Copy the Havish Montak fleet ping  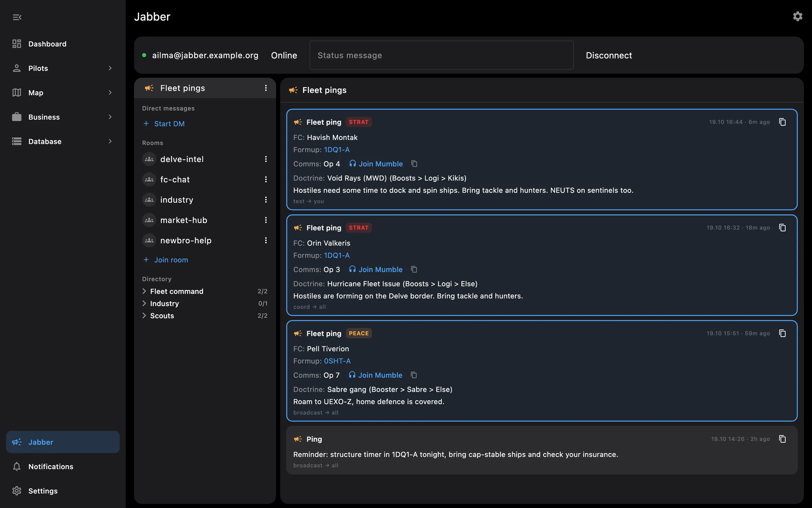(x=782, y=122)
